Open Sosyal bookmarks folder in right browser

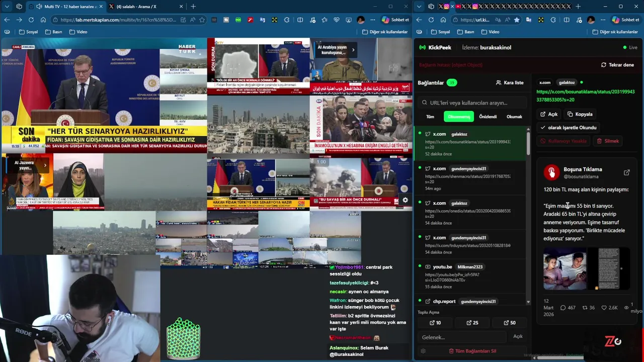pos(440,32)
